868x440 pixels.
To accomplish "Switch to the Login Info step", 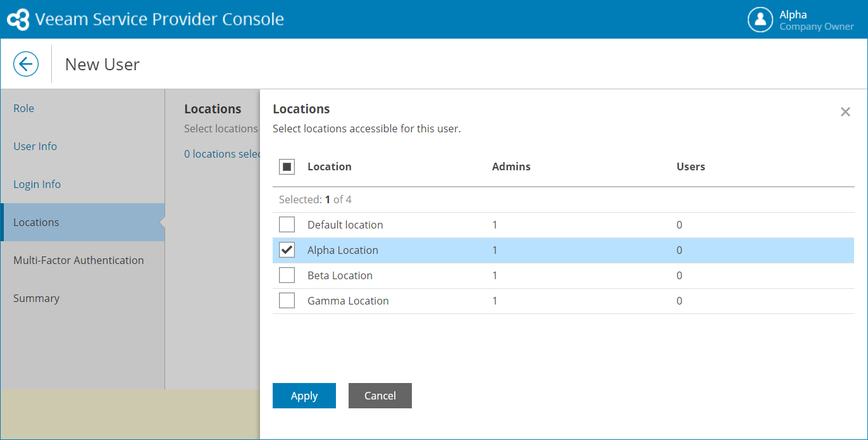I will [37, 184].
